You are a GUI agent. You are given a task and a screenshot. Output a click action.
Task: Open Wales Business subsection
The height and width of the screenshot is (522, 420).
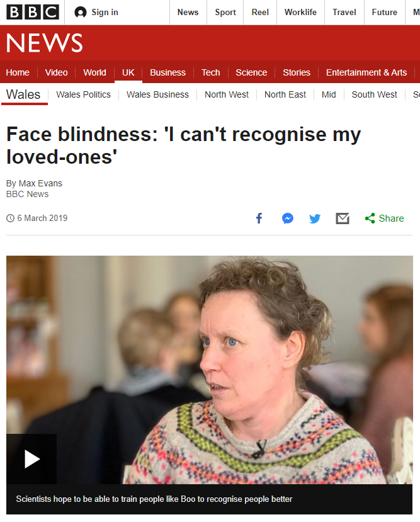157,94
